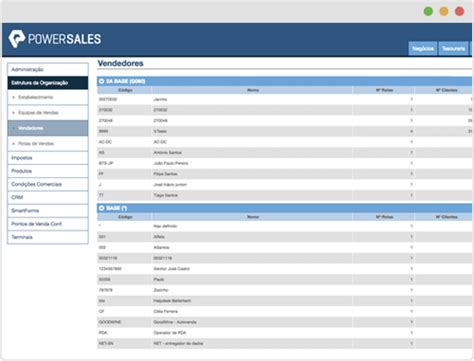
Task: Open Rotas de Vendas submenu item
Action: [x=48, y=144]
